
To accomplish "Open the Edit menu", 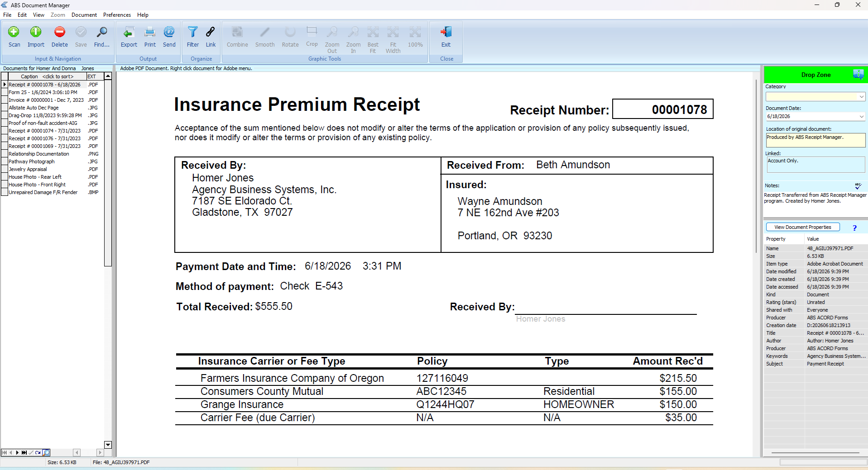I will tap(22, 15).
